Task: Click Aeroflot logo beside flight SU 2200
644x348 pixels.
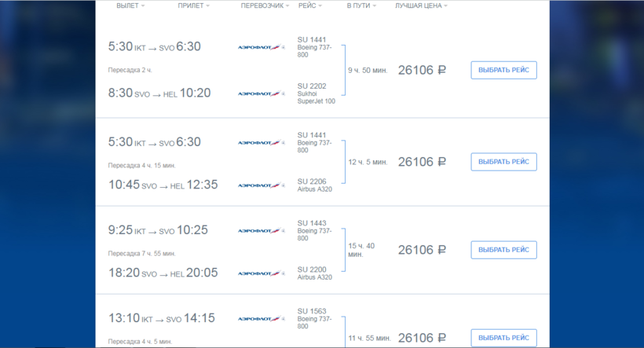Action: 261,273
